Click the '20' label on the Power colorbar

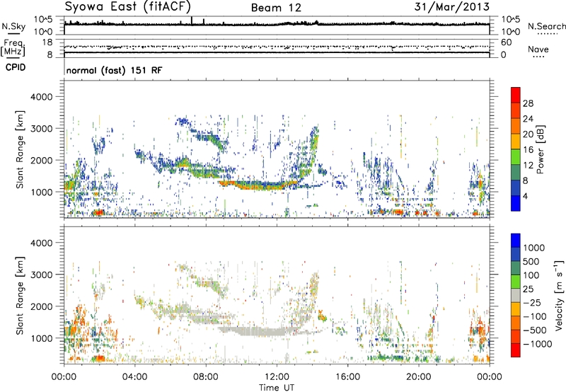click(x=528, y=134)
